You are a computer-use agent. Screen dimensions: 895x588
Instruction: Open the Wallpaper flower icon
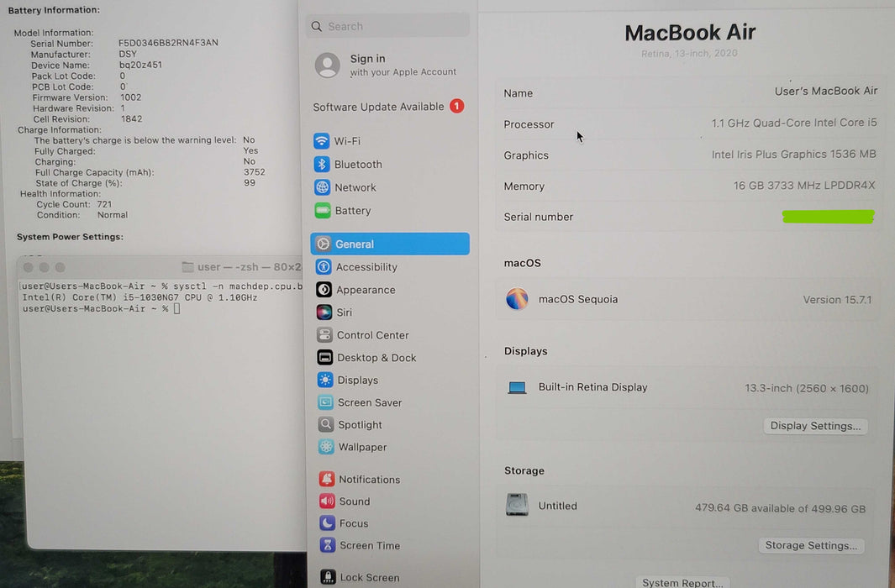pyautogui.click(x=327, y=447)
